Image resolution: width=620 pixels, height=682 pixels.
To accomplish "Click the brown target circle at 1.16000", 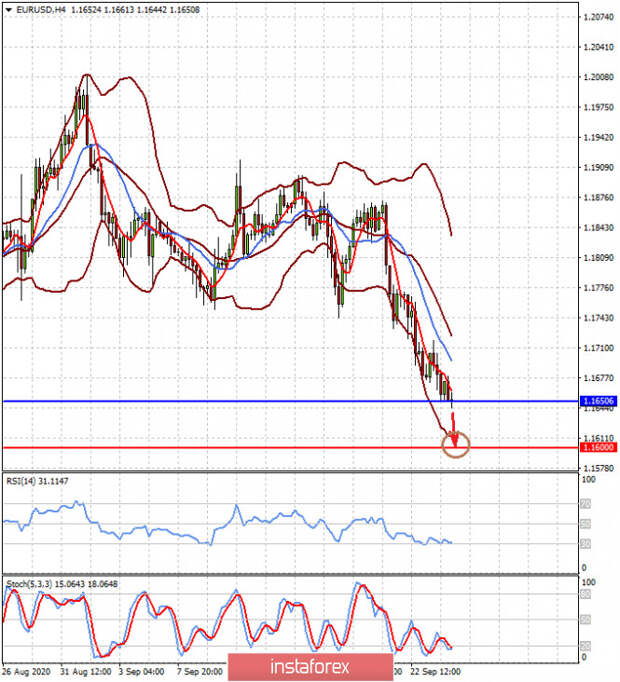I will coord(456,445).
